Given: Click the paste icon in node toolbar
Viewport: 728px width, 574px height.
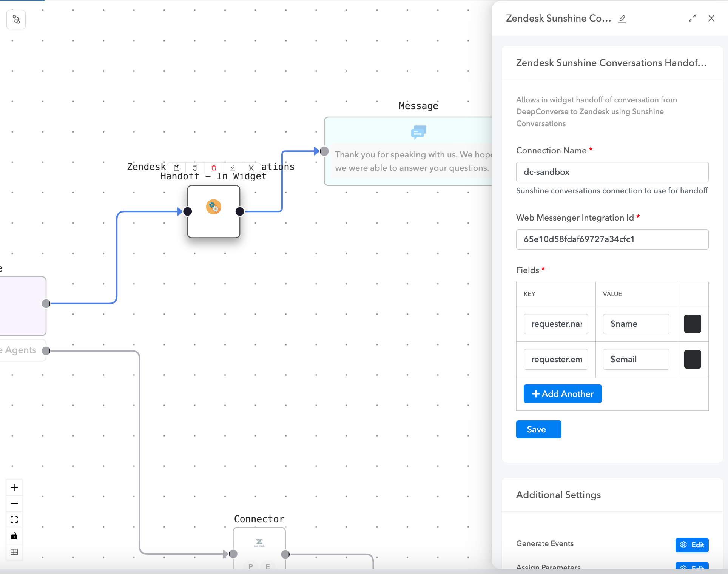Looking at the screenshot, I should (x=177, y=168).
